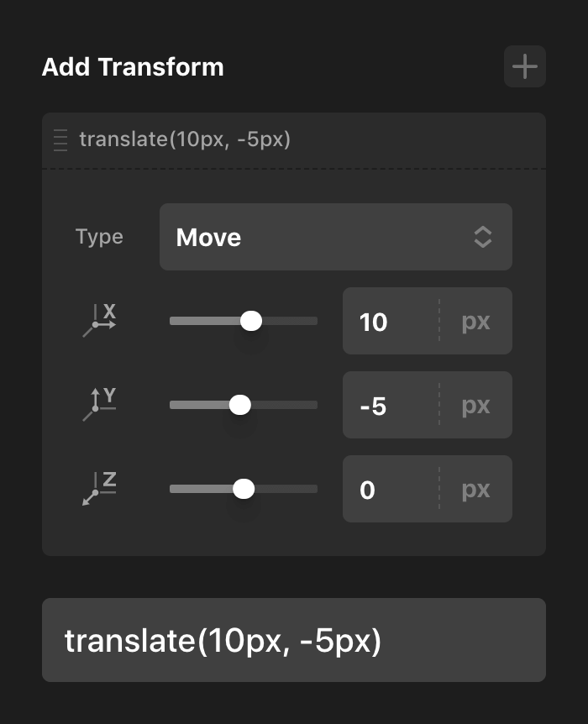Click the X value field showing 10
The height and width of the screenshot is (724, 588).
click(x=390, y=322)
